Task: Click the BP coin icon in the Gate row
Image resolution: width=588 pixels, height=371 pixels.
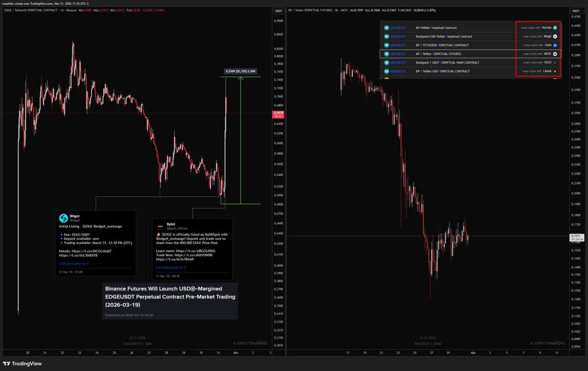Action: click(x=386, y=45)
